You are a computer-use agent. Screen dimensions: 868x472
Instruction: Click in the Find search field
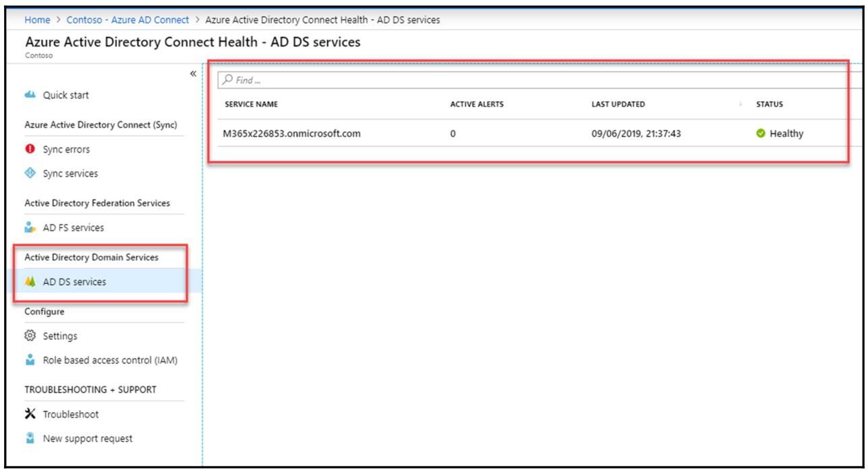coord(526,80)
